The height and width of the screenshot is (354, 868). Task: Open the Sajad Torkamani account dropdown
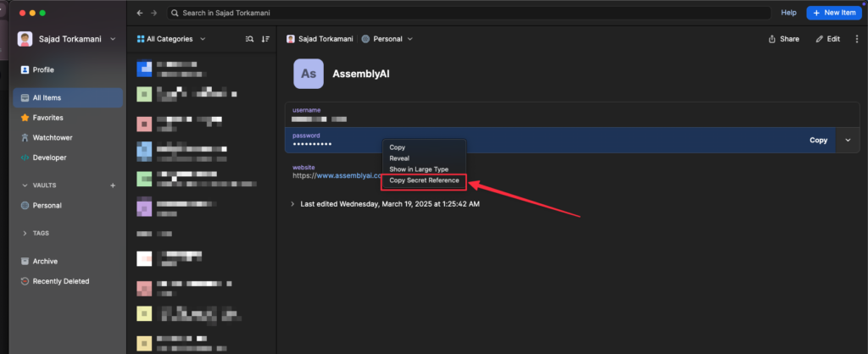click(x=113, y=39)
